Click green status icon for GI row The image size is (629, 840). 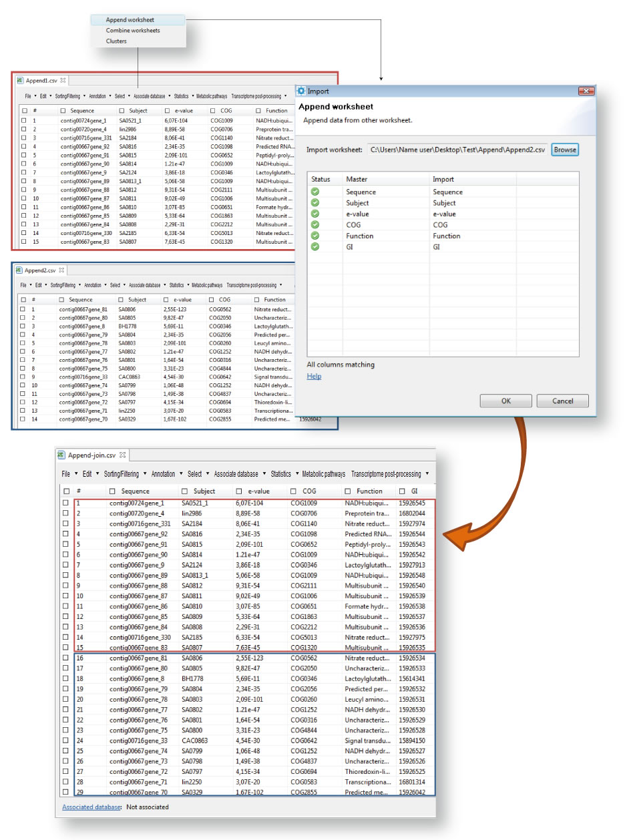point(315,247)
